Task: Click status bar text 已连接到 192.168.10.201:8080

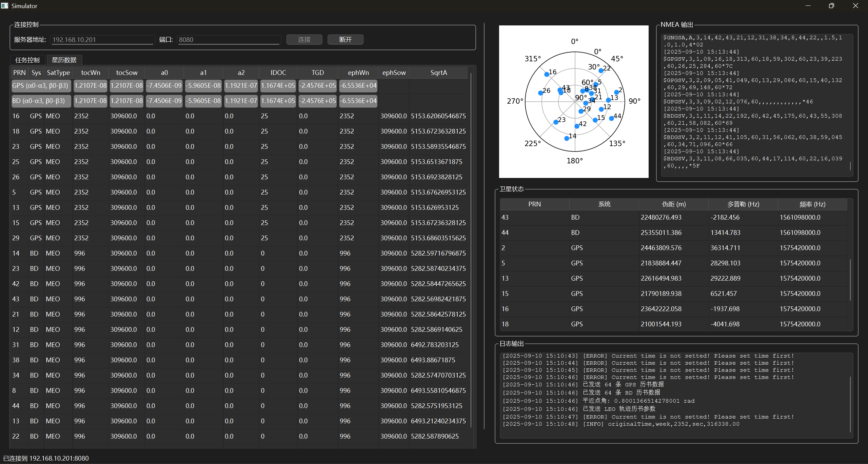Action: coord(46,459)
